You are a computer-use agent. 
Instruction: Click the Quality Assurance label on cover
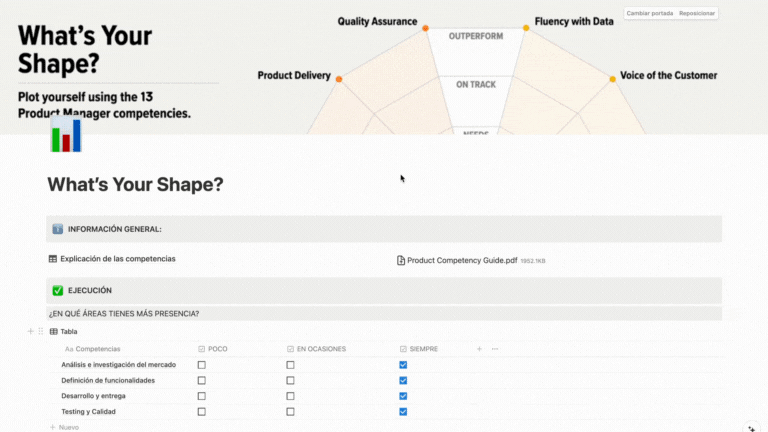point(377,22)
